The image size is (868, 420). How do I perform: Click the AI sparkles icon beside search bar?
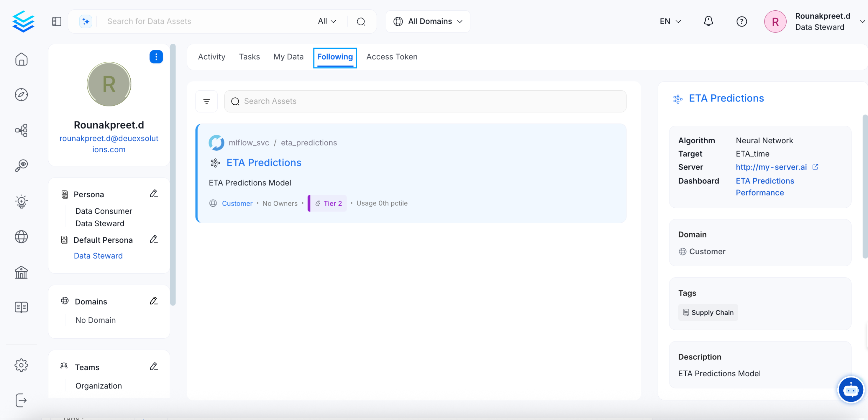[x=86, y=21]
